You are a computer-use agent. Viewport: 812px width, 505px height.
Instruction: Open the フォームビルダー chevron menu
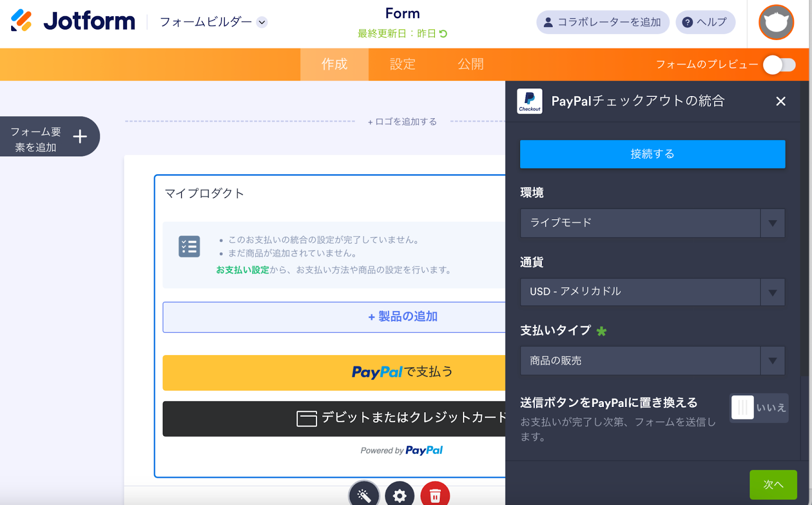pyautogui.click(x=262, y=22)
